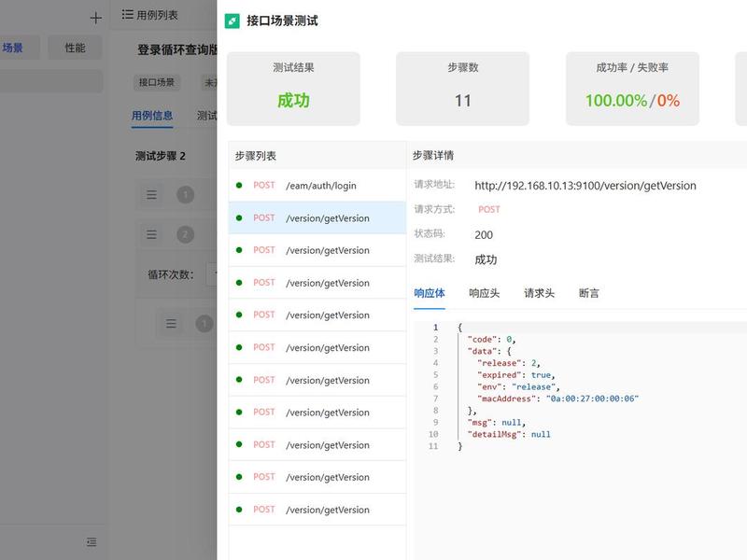Open the 用例列表 list icon
Screen dimensions: 747x560
pyautogui.click(x=127, y=15)
